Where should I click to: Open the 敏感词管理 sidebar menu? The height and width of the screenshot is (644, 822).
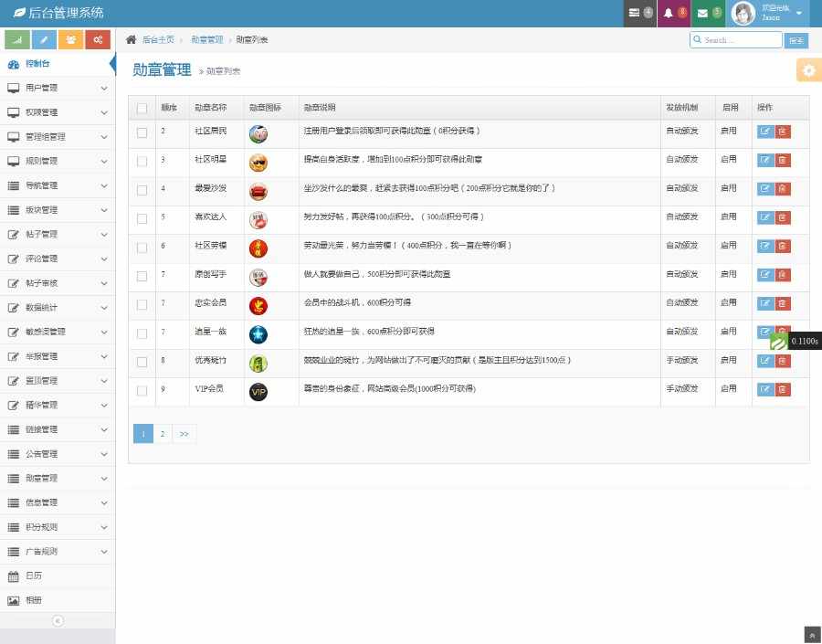pos(58,332)
